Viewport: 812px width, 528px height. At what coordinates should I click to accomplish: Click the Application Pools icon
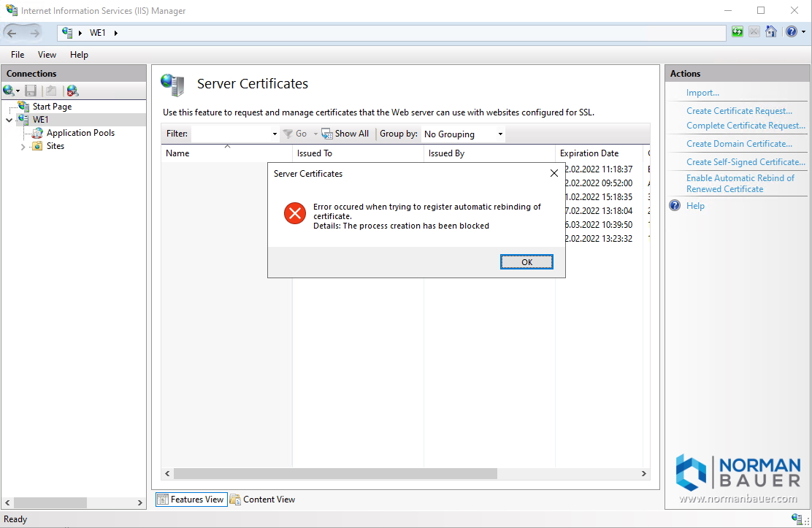(37, 133)
